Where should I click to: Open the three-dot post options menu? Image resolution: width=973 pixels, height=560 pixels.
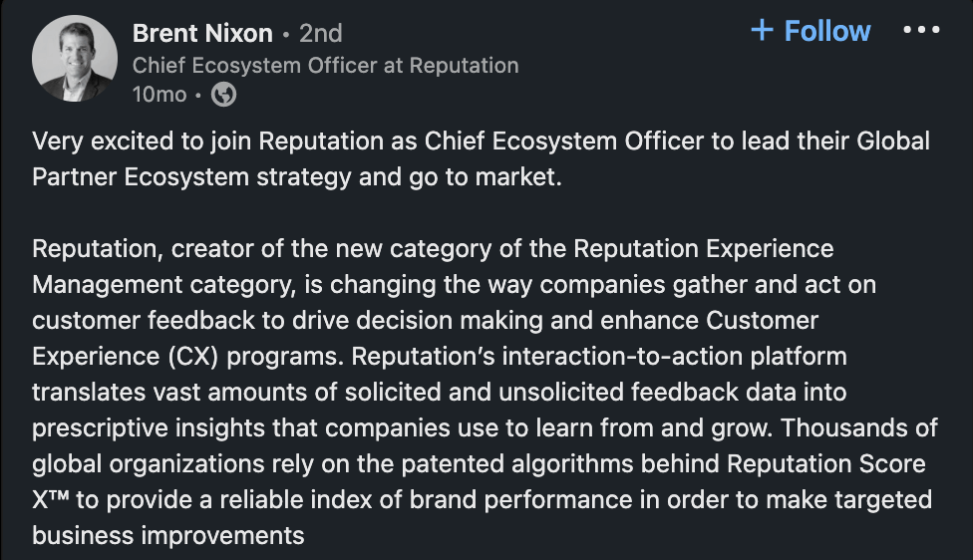click(x=921, y=29)
